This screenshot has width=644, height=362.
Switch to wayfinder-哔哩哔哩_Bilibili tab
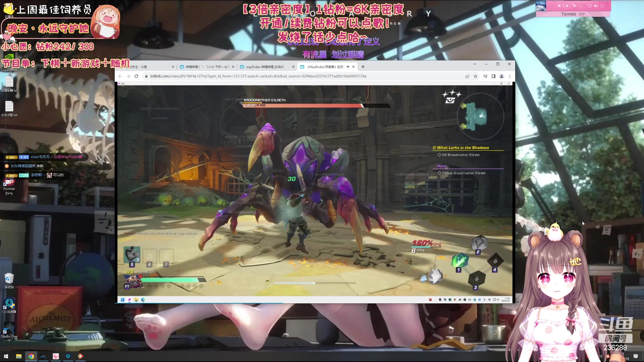point(267,67)
